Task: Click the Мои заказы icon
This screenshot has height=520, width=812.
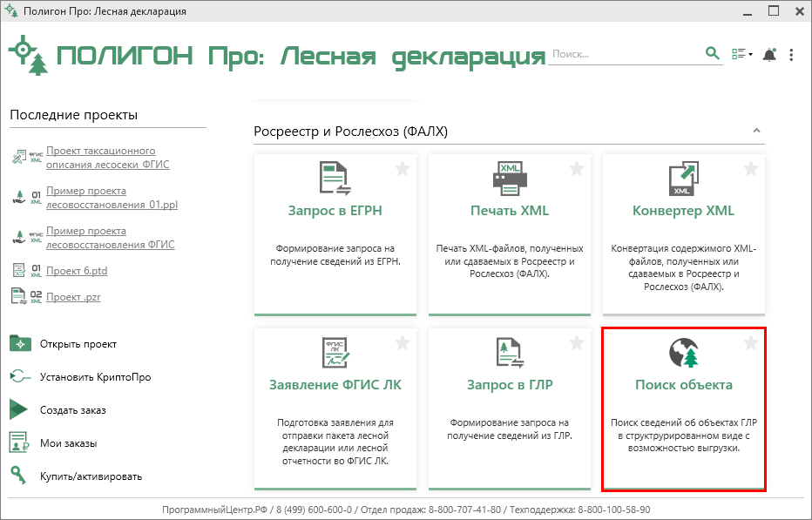Action: coord(19,442)
